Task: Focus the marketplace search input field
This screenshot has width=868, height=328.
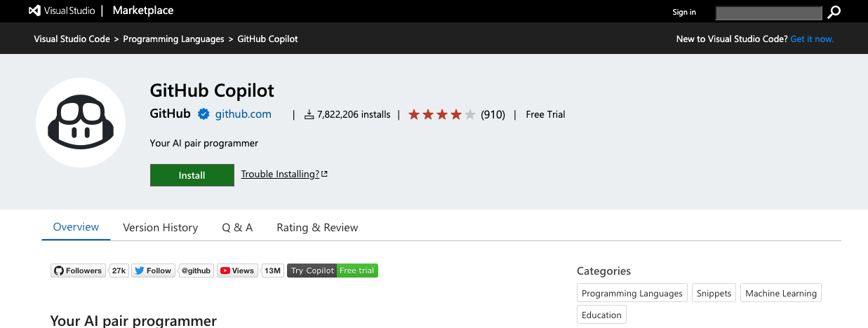Action: tap(768, 13)
